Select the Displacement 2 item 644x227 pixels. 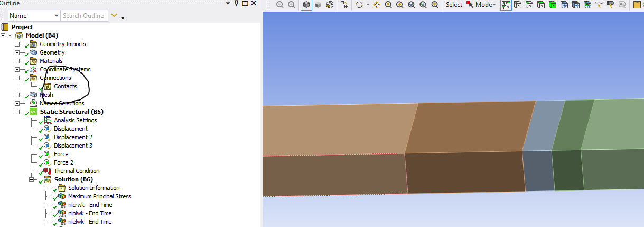[73, 137]
